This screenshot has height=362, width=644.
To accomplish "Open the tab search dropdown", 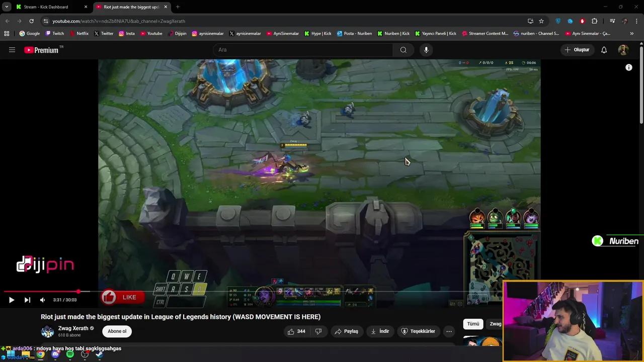I will (6, 7).
